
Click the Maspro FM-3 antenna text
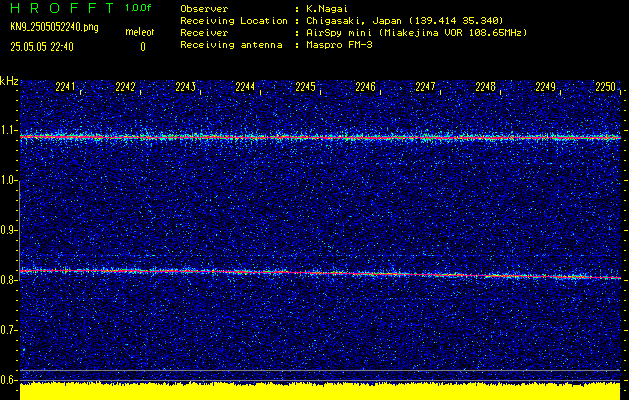coord(339,45)
